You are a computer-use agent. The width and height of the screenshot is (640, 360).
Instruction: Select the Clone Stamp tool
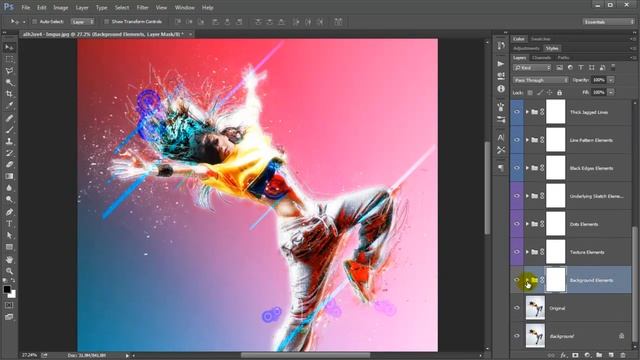(x=9, y=141)
